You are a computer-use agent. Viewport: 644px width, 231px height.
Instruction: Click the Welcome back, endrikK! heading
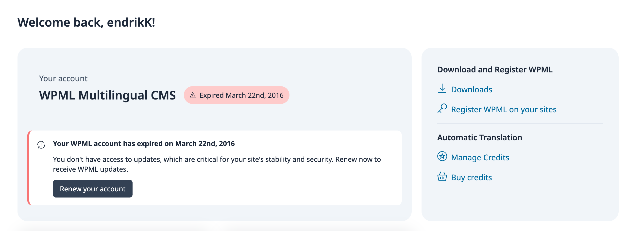coord(86,22)
